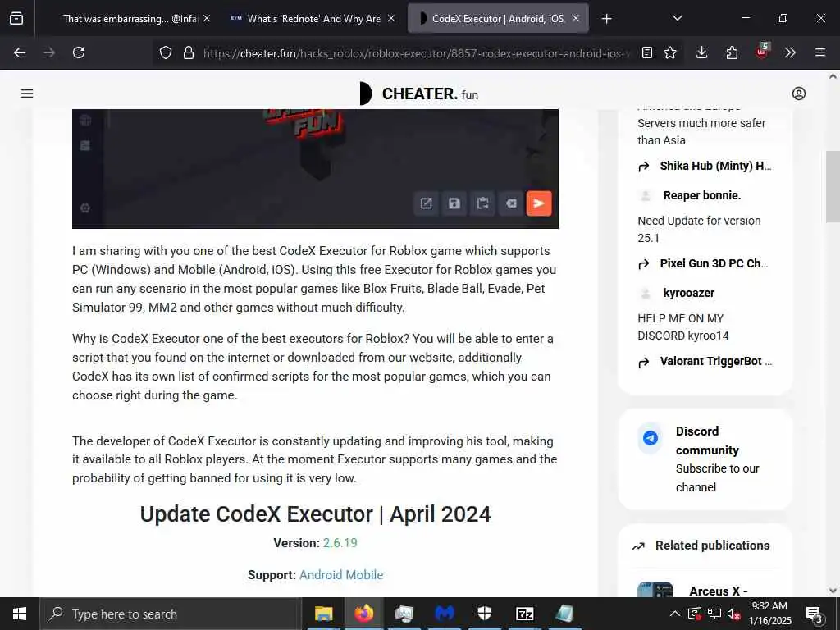Click the 'Need Update for version 25.1' comment
The height and width of the screenshot is (630, 840).
(699, 230)
